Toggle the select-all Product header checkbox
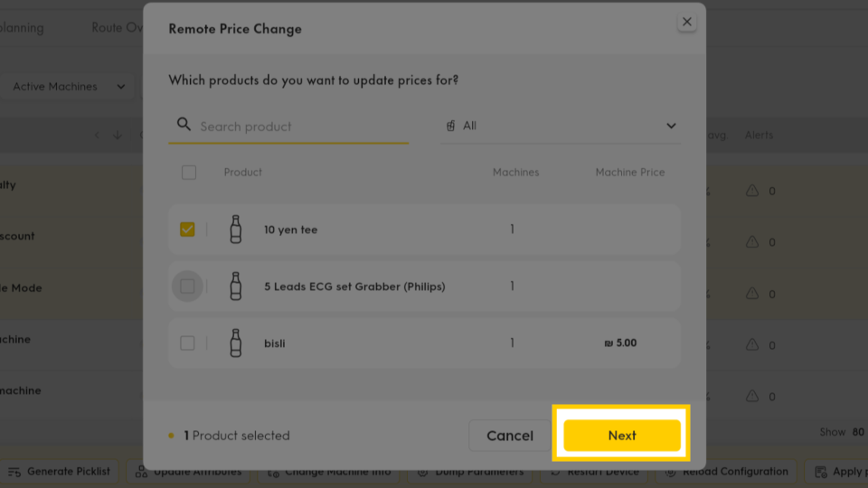This screenshot has width=868, height=488. tap(189, 172)
